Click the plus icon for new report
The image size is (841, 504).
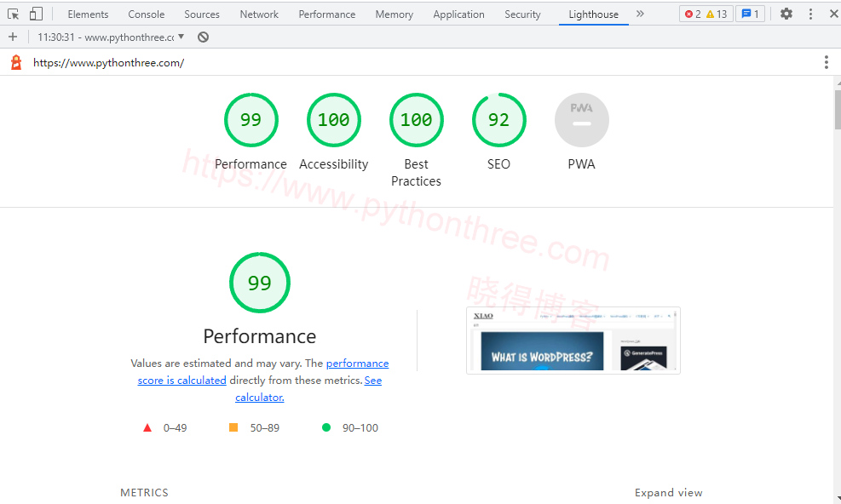pyautogui.click(x=13, y=37)
